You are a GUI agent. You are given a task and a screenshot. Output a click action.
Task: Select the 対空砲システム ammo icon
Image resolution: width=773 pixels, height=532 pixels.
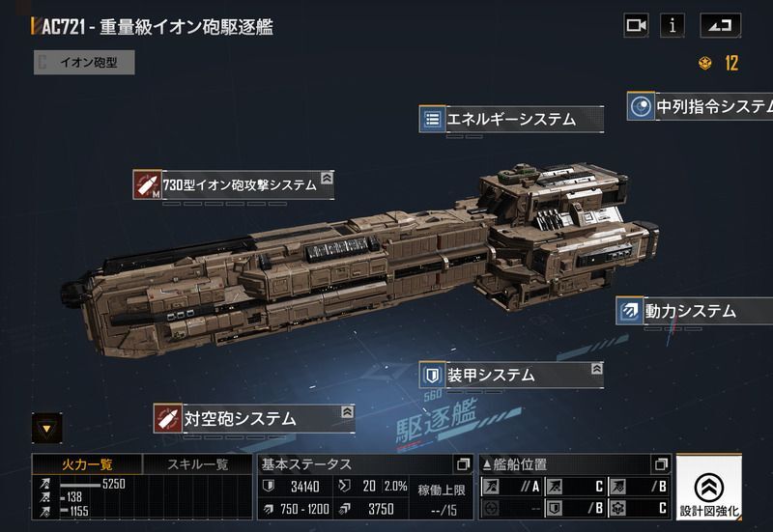pos(167,418)
